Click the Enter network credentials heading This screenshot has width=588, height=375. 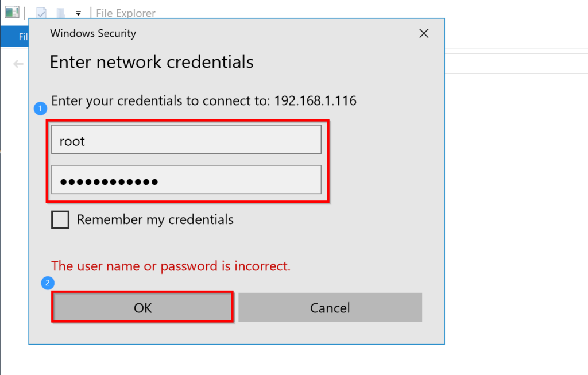(x=151, y=61)
